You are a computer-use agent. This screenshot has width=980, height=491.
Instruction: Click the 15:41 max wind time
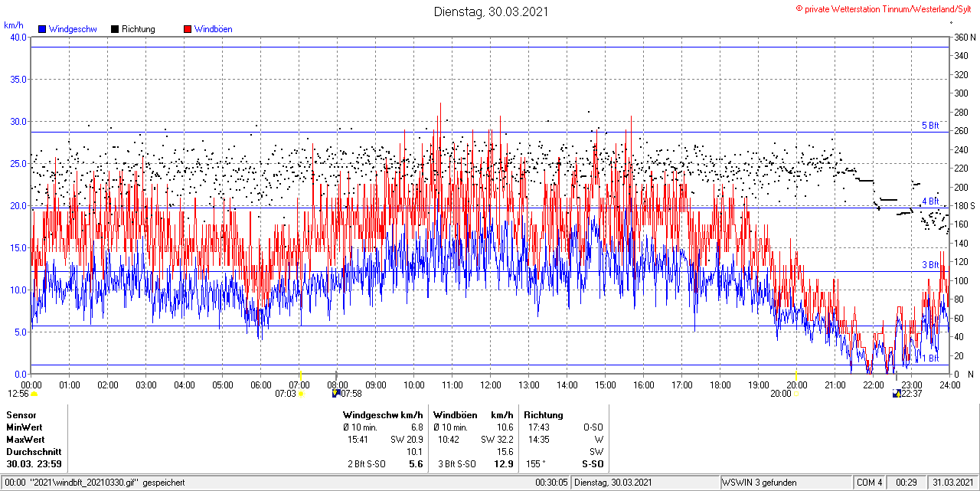click(358, 440)
